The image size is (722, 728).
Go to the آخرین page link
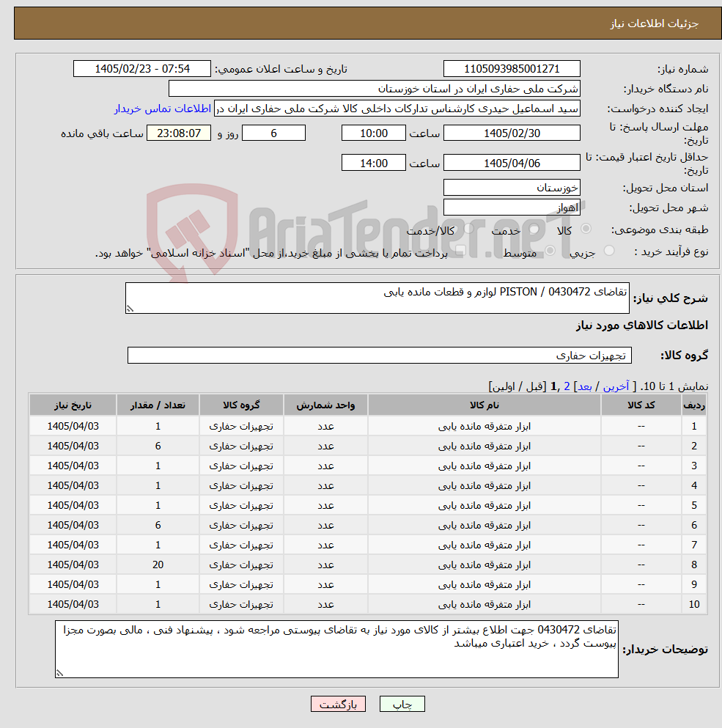[x=616, y=386]
